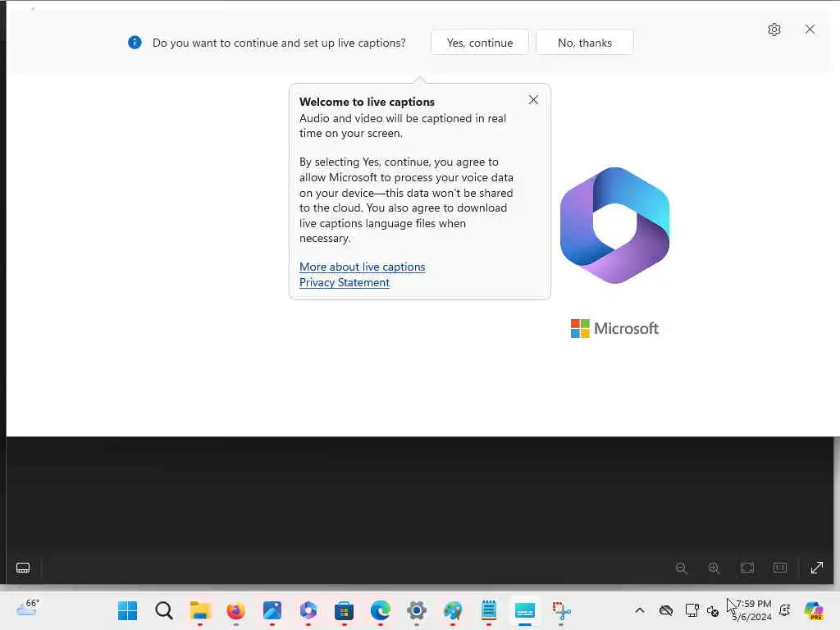Click the Yes, continue button
The height and width of the screenshot is (630, 840).
[479, 43]
